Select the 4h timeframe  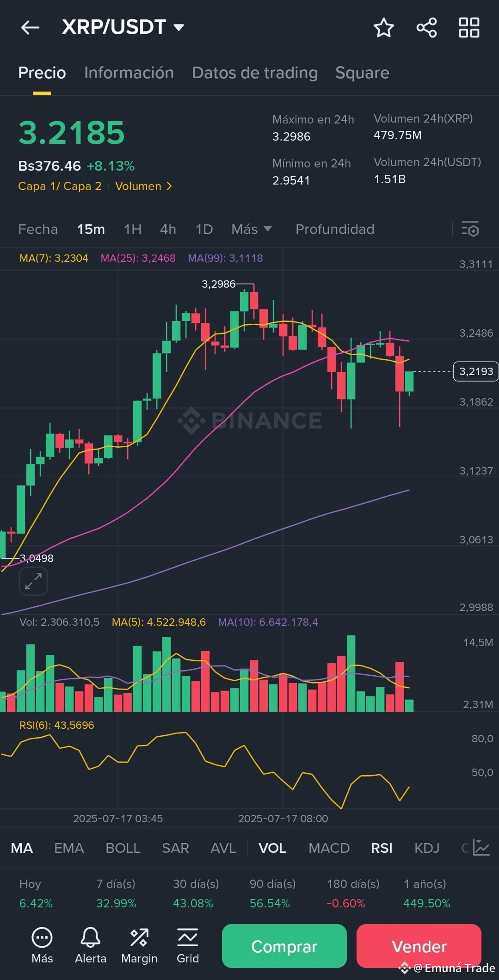point(168,229)
